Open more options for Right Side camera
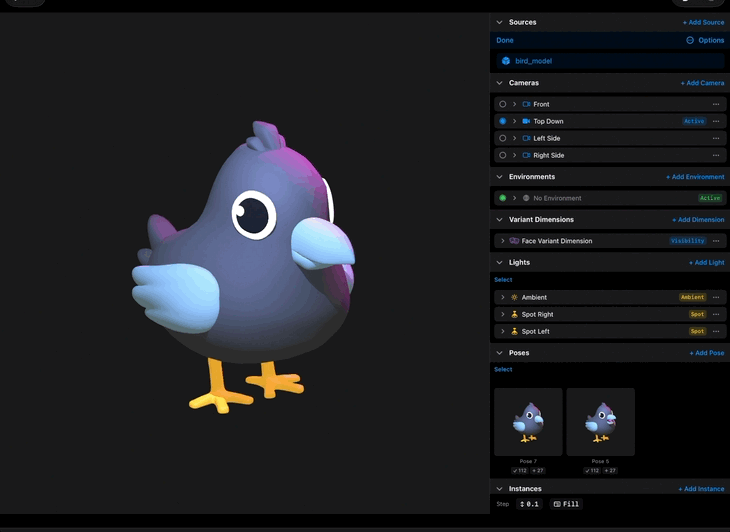This screenshot has height=532, width=730. pyautogui.click(x=716, y=155)
